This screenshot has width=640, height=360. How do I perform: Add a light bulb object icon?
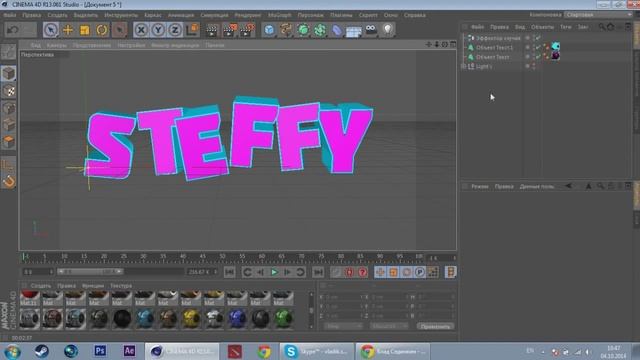388,30
